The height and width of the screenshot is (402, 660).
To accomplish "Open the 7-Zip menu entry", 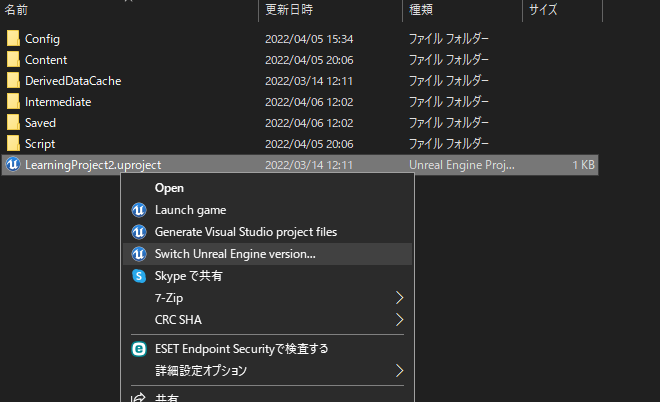I will [267, 298].
